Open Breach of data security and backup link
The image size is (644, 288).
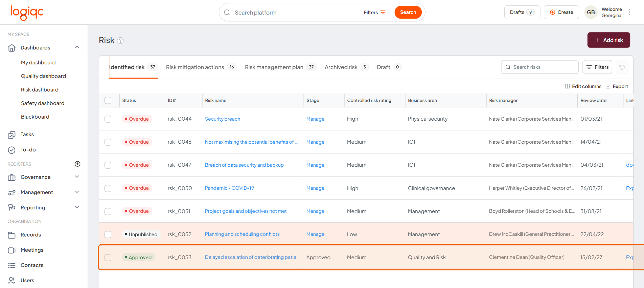244,165
